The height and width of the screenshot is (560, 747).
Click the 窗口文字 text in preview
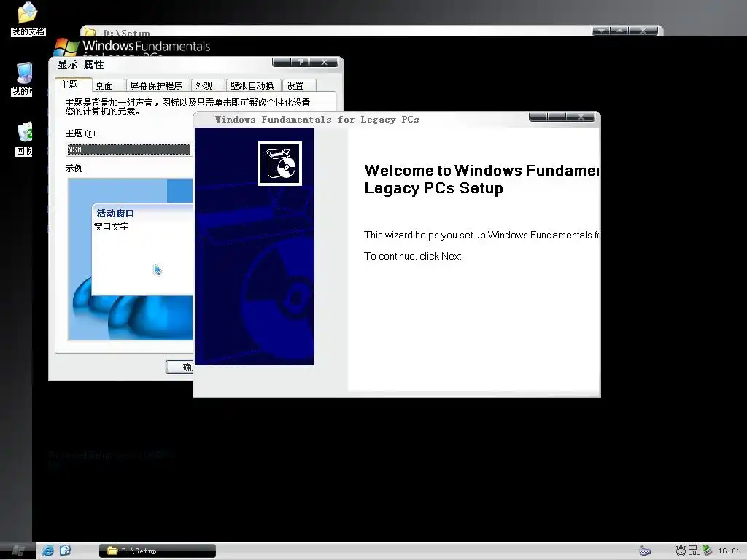(x=112, y=227)
